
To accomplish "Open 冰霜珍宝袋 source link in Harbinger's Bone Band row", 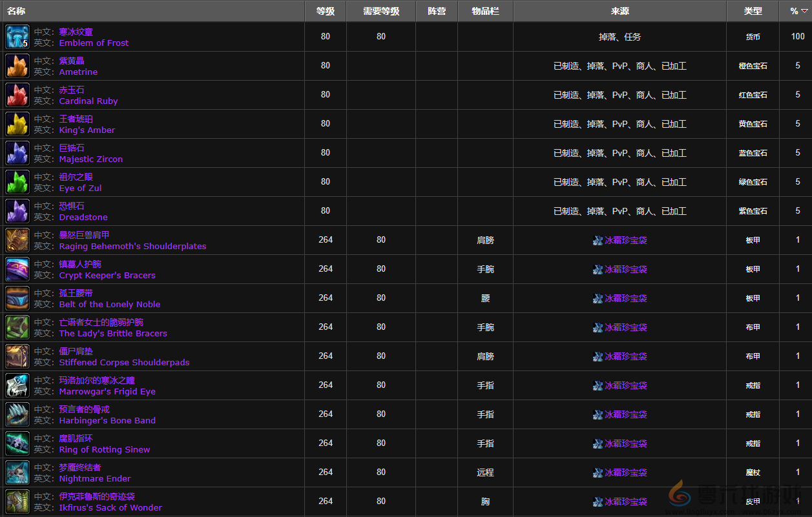I will click(x=625, y=414).
